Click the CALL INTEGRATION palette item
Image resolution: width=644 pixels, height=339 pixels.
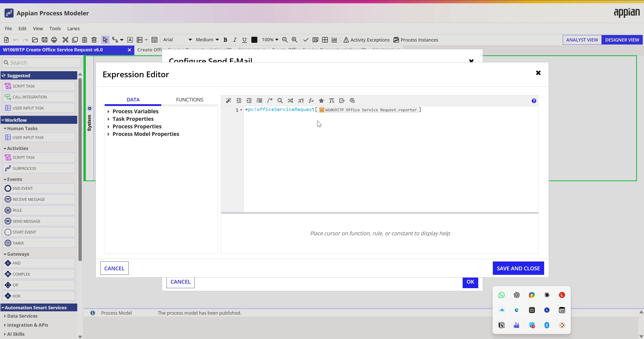click(x=39, y=97)
